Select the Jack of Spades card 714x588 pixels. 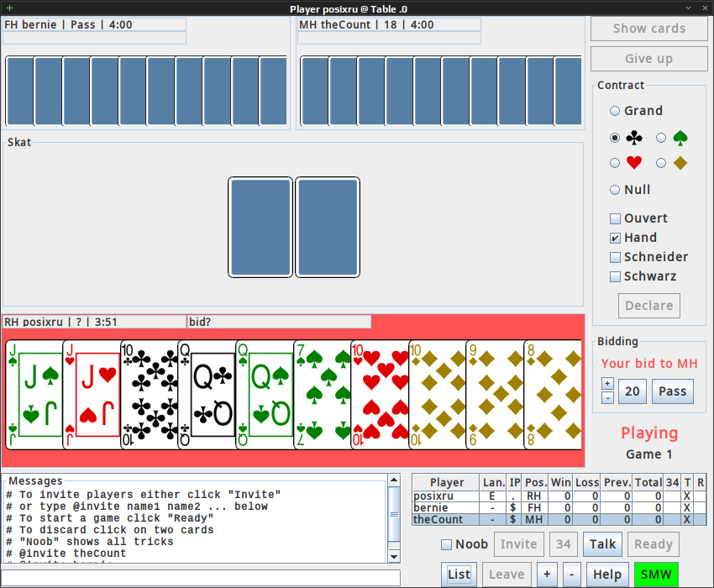tap(34, 395)
